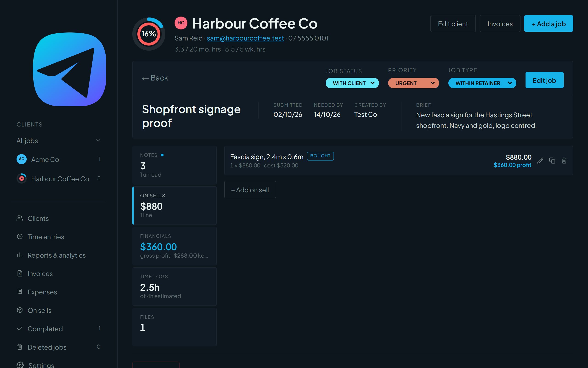
Task: Open Settings page
Action: coord(58,365)
